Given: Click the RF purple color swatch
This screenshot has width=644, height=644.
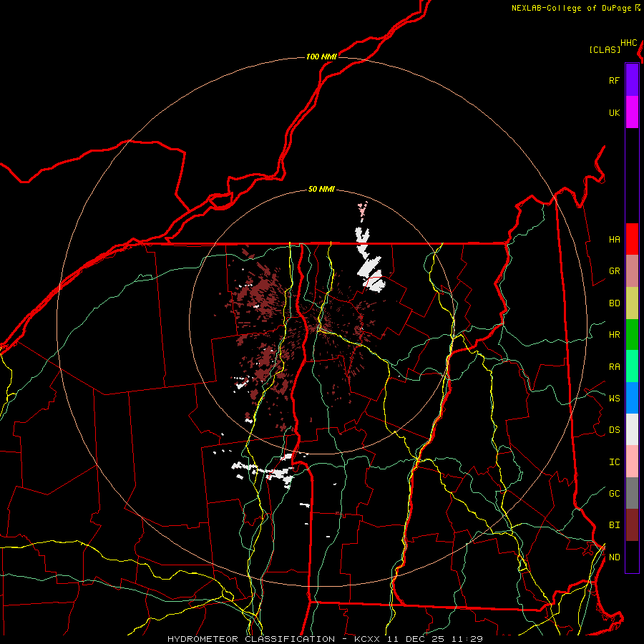Looking at the screenshot, I should point(632,80).
